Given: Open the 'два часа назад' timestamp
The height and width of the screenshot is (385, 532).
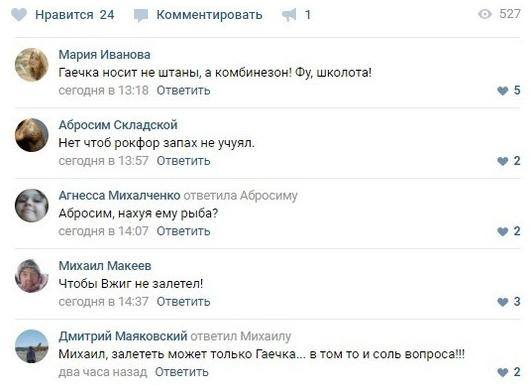Looking at the screenshot, I should 103,372.
